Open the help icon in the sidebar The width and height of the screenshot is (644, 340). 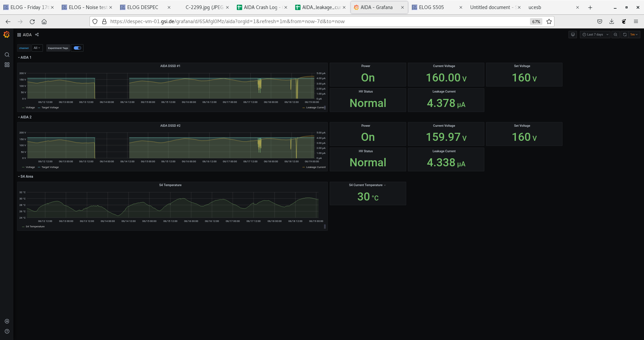(x=7, y=331)
